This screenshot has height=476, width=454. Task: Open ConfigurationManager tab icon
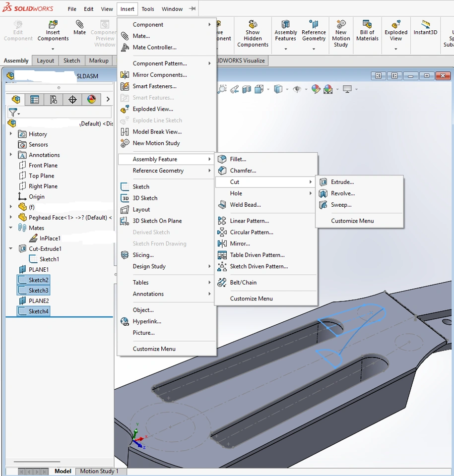coord(54,99)
